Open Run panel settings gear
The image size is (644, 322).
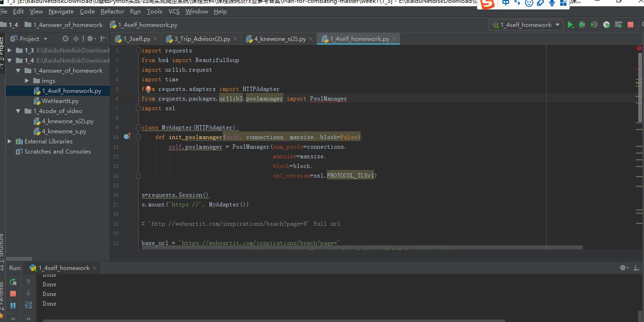pyautogui.click(x=624, y=268)
